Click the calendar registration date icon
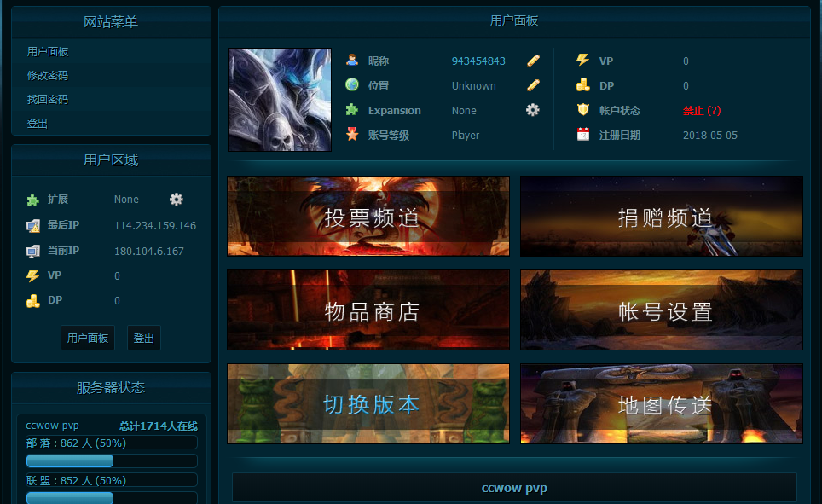The image size is (822, 504). (583, 135)
